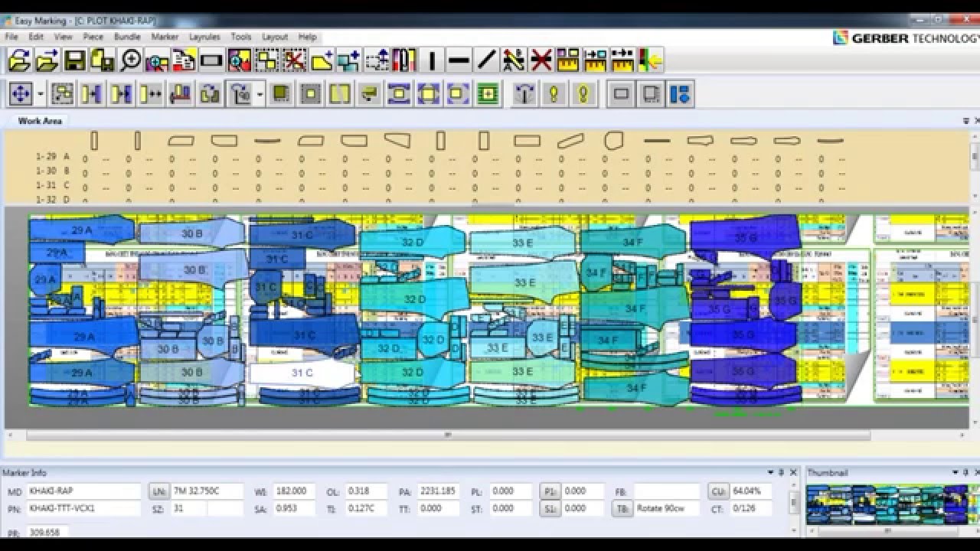Click the MD field showing KHAKI-RAP
Viewport: 980px width, 551px height.
83,491
